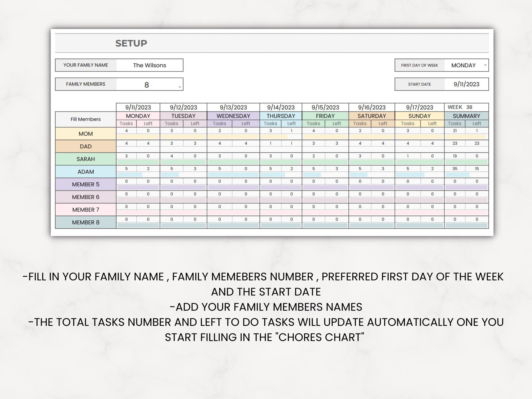Click the 'Fill Members' header cell
This screenshot has width=532, height=399.
click(86, 119)
